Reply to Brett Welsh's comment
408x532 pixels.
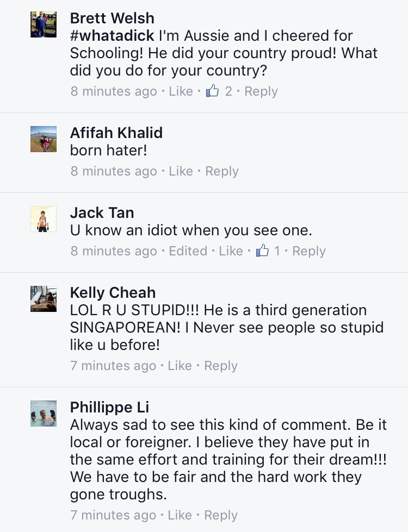pyautogui.click(x=261, y=91)
